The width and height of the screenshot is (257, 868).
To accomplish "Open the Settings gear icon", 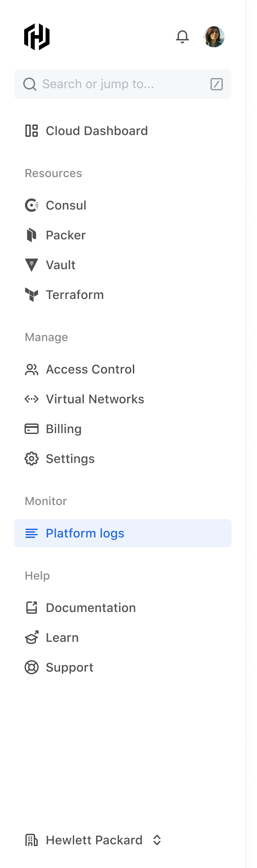I will [31, 458].
